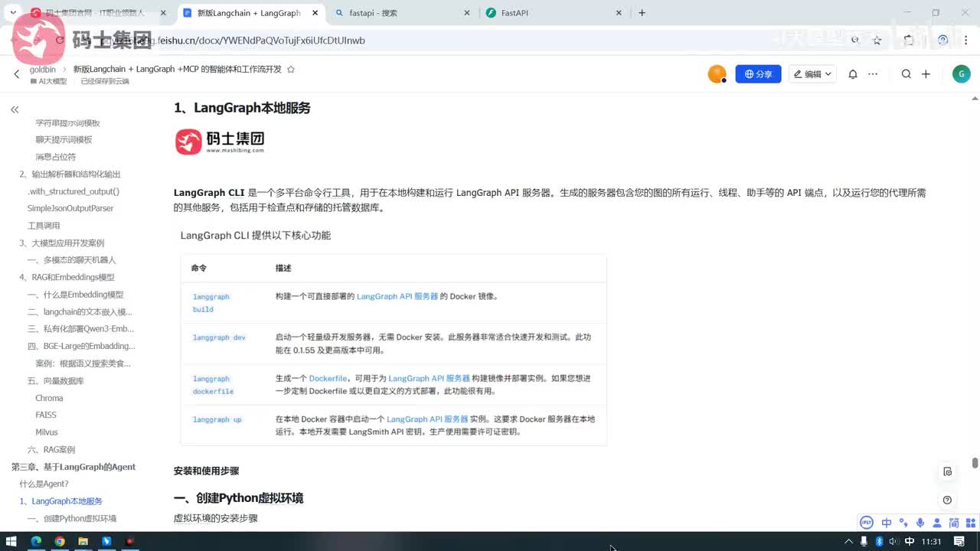Viewport: 980px width, 551px height.
Task: Search in the document with the magnifier
Action: coord(906,74)
